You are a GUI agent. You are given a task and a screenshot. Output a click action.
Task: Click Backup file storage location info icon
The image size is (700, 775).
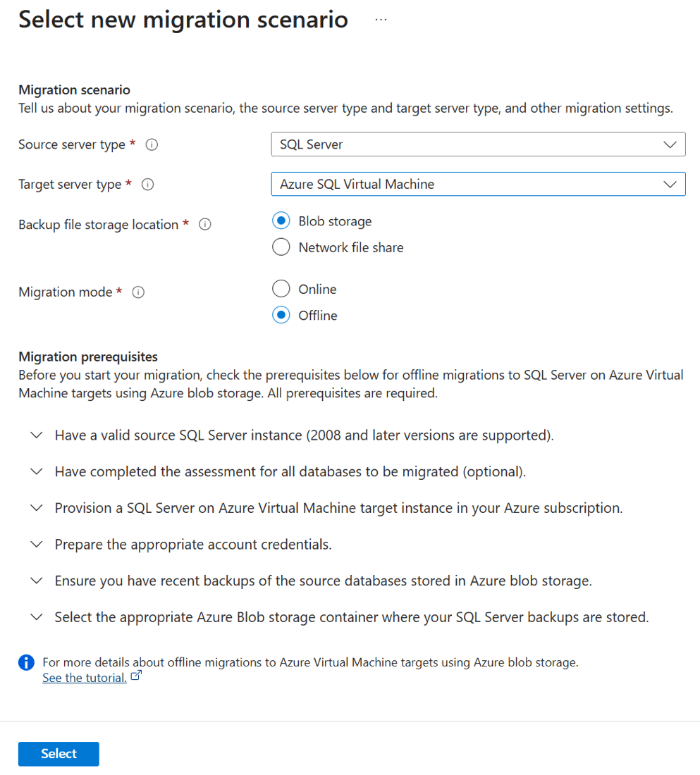[x=205, y=225]
